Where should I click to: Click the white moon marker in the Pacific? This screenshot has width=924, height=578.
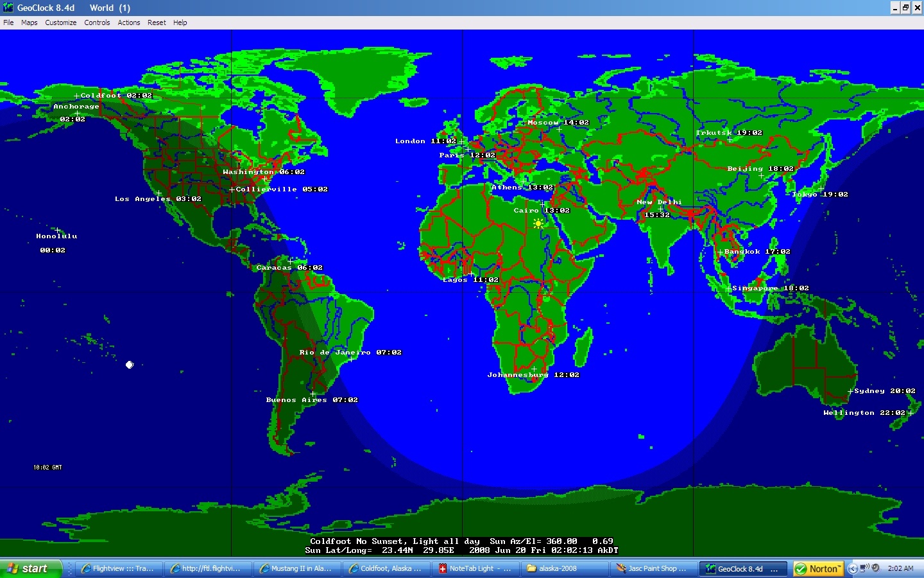tap(130, 365)
